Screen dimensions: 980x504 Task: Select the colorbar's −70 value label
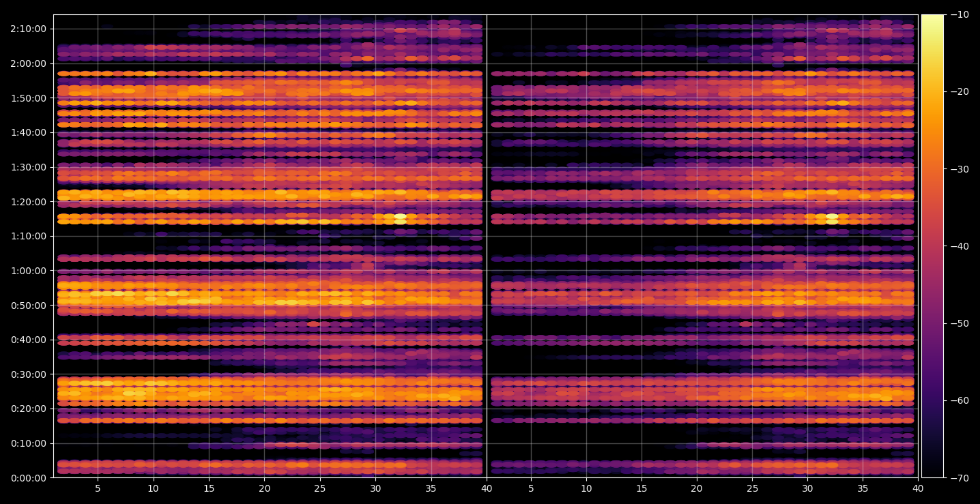960,478
